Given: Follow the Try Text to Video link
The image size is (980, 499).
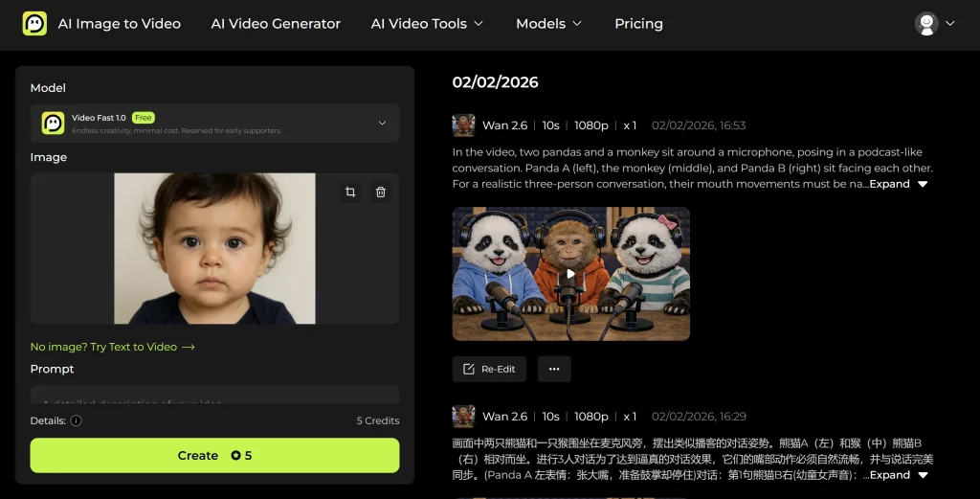Looking at the screenshot, I should 113,347.
